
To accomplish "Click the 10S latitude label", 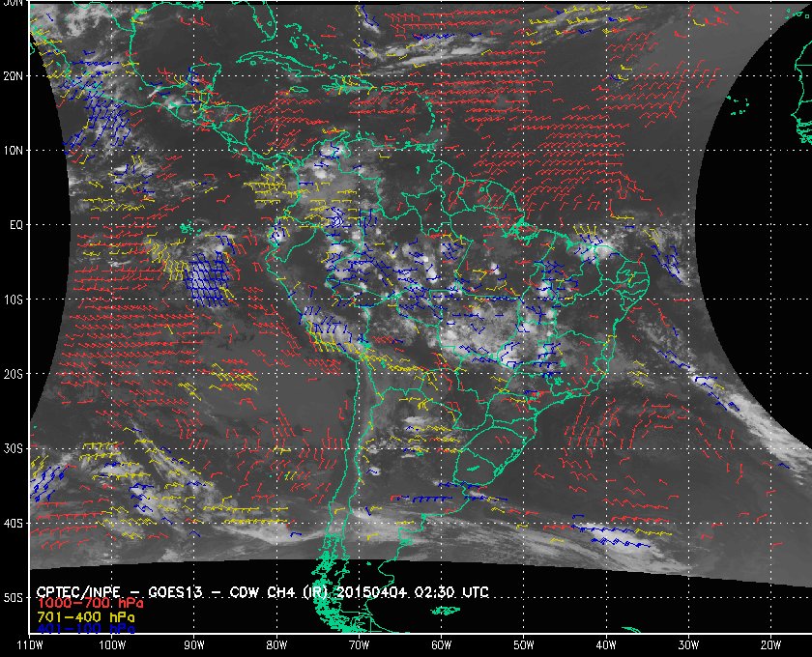I will point(14,300).
